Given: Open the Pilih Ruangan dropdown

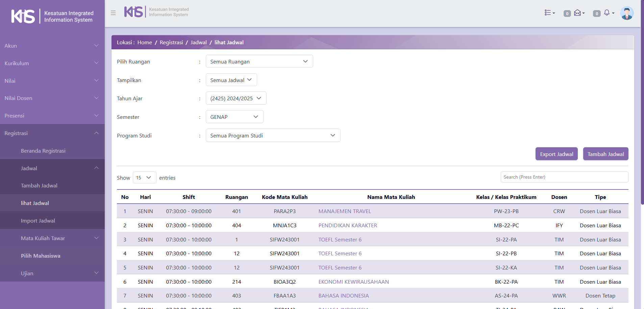Looking at the screenshot, I should [x=259, y=61].
